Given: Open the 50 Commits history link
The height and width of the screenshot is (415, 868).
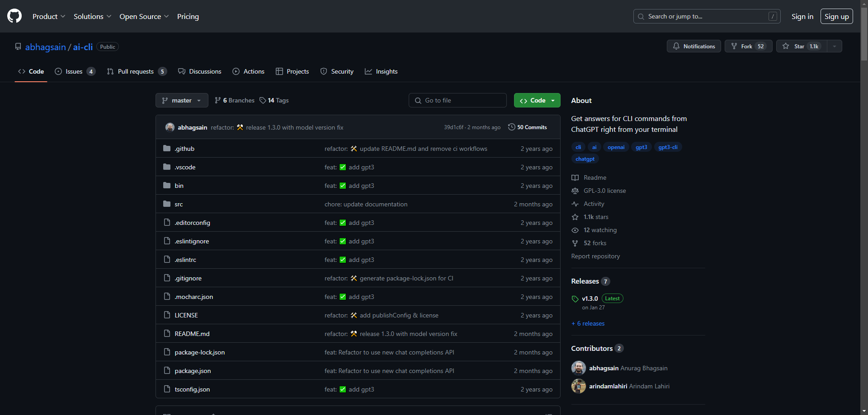Looking at the screenshot, I should point(528,127).
